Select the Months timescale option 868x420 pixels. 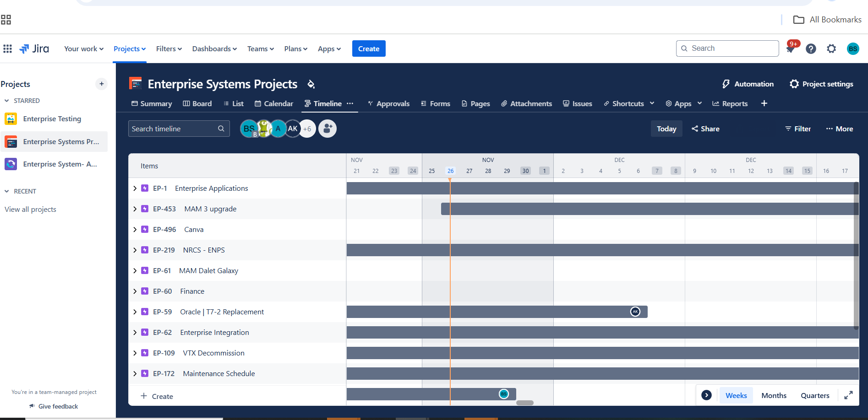coord(773,395)
